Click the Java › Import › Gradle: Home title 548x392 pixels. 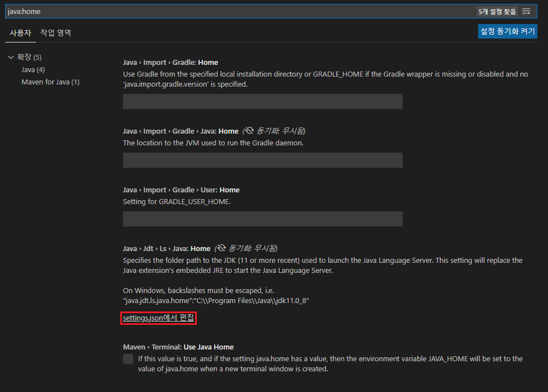[171, 62]
